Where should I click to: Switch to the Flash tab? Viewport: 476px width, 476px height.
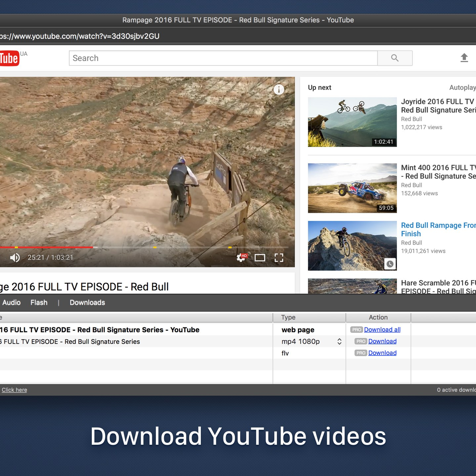[39, 303]
